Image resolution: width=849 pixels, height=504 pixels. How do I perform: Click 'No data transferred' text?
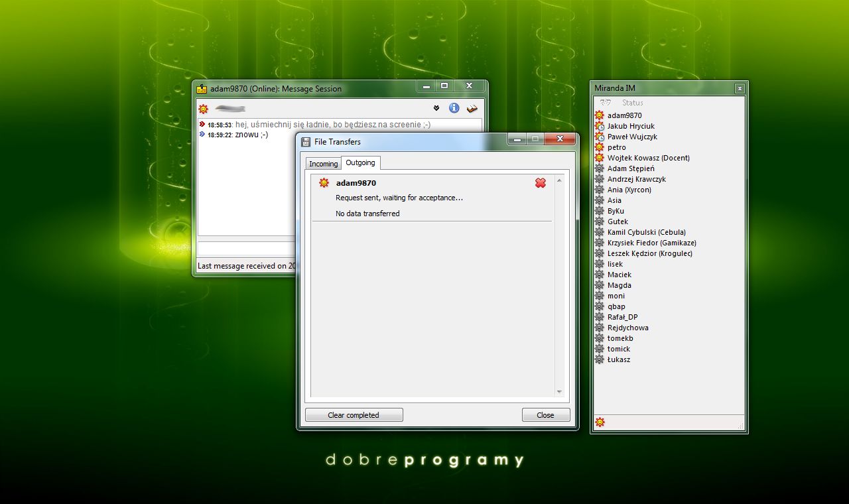(367, 214)
